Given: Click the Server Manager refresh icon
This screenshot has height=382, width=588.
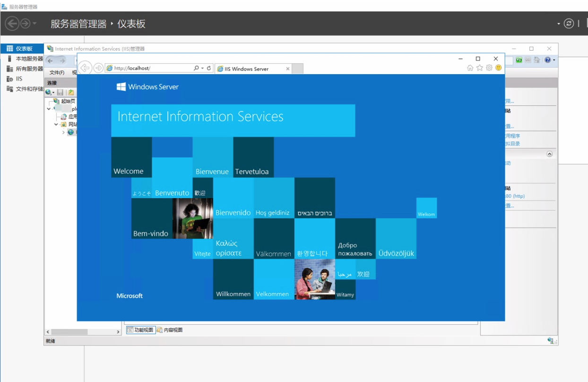Looking at the screenshot, I should click(569, 24).
